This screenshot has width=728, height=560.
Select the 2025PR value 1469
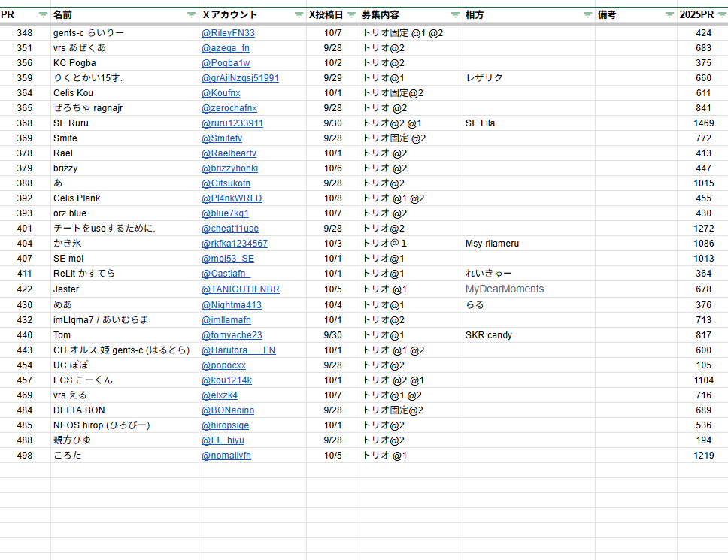pos(702,123)
